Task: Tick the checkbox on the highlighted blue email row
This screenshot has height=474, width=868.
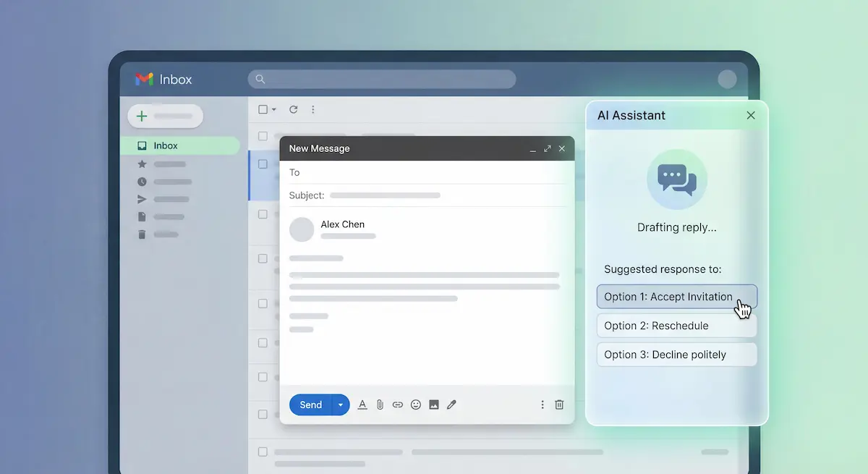Action: click(x=263, y=164)
